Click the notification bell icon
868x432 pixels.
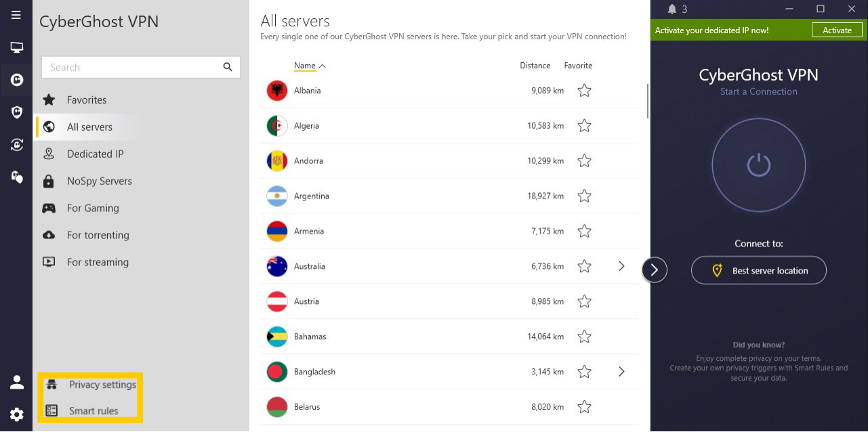(x=672, y=9)
